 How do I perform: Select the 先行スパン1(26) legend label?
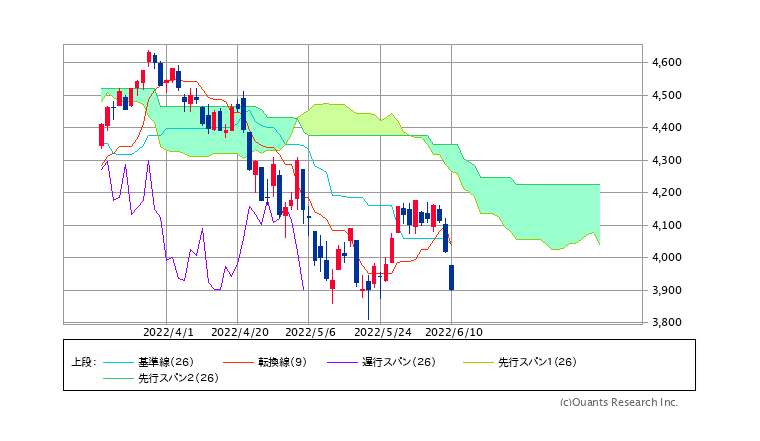(x=537, y=362)
